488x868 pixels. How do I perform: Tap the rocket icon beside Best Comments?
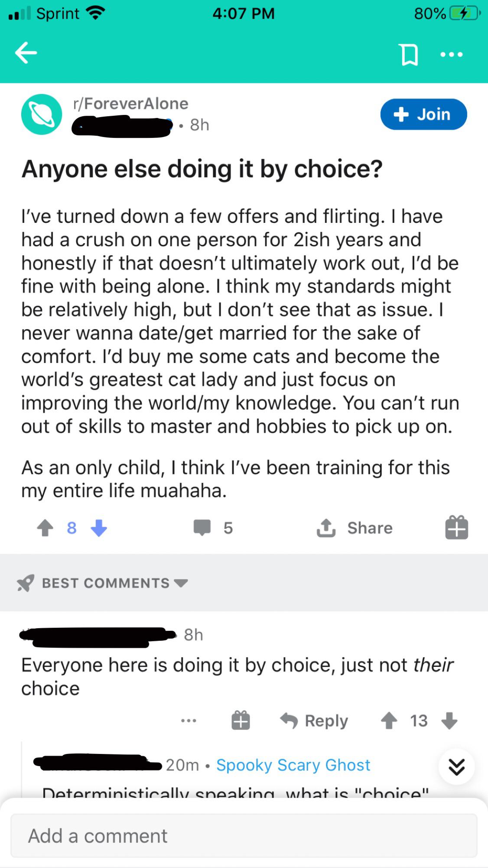[25, 583]
